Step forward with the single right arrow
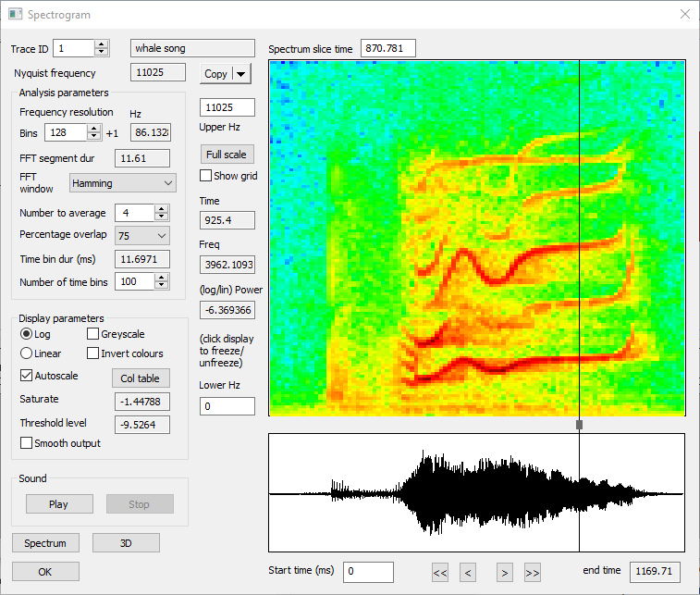This screenshot has width=700, height=595. coord(504,573)
